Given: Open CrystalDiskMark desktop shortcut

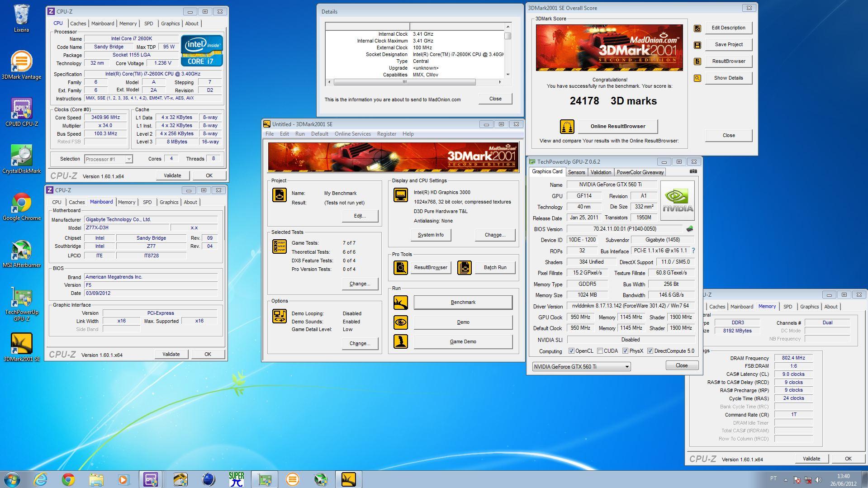Looking at the screenshot, I should click(x=21, y=159).
